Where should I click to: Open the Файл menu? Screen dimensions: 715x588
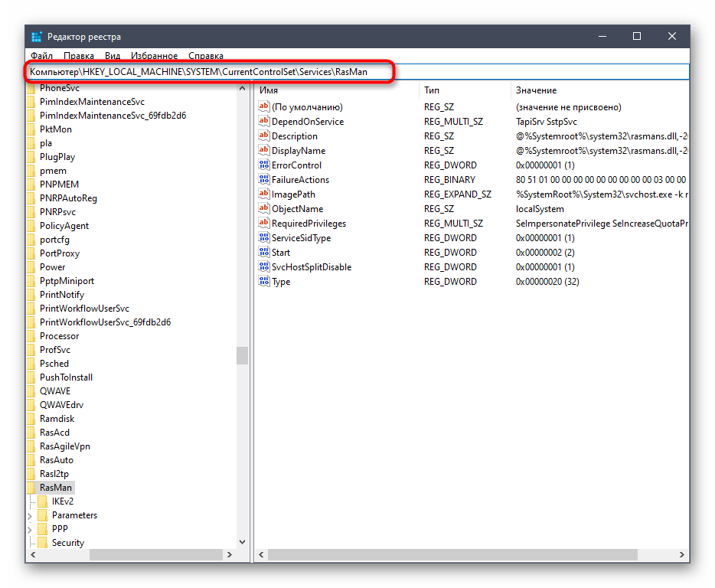41,56
